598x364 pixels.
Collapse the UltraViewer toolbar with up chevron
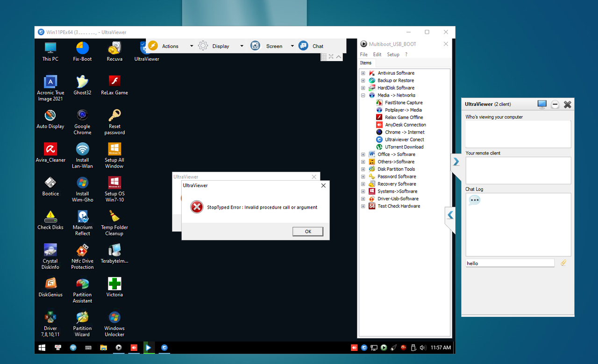tap(339, 56)
